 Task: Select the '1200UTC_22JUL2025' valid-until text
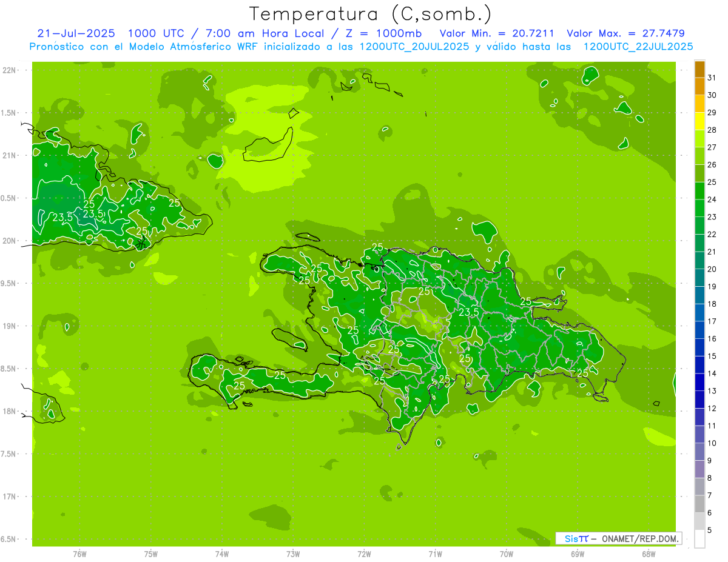[638, 46]
